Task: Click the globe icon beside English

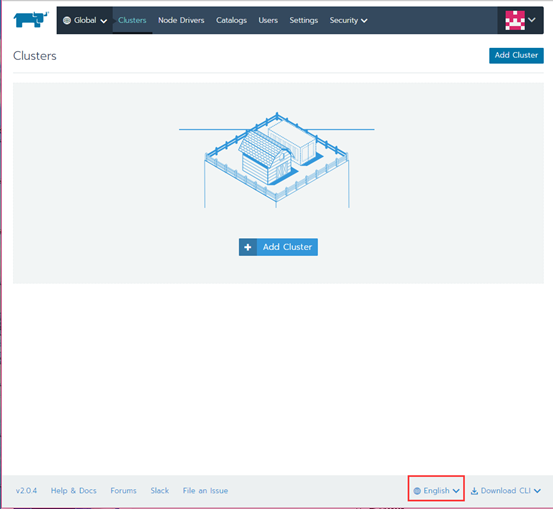Action: [x=417, y=491]
